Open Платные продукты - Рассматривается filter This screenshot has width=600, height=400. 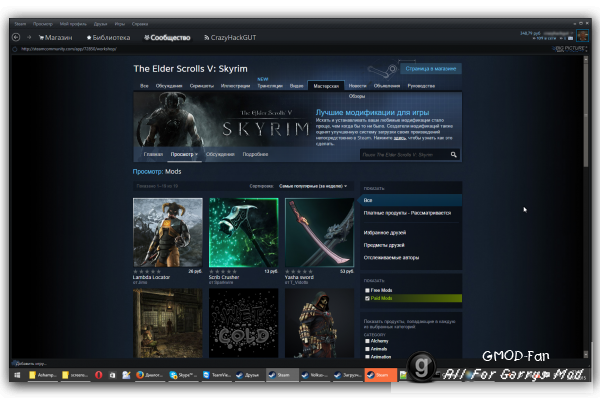tap(407, 213)
